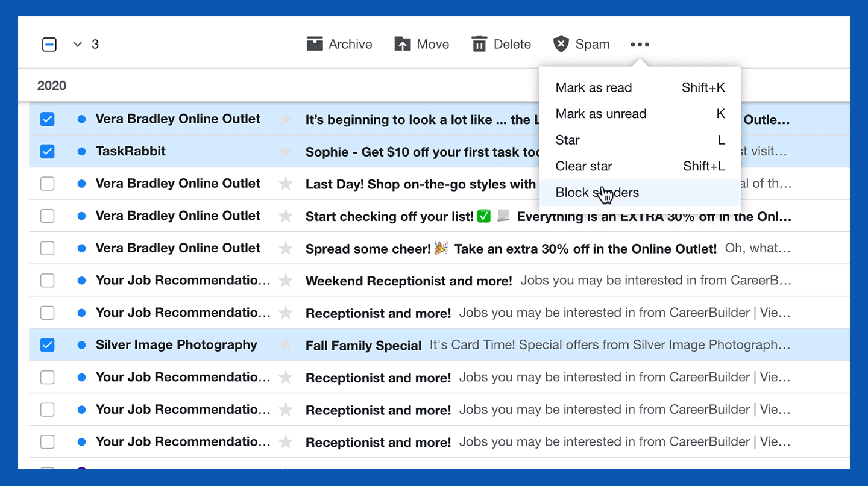Uncheck the Silver Image Photography email
The width and height of the screenshot is (868, 486).
point(47,344)
